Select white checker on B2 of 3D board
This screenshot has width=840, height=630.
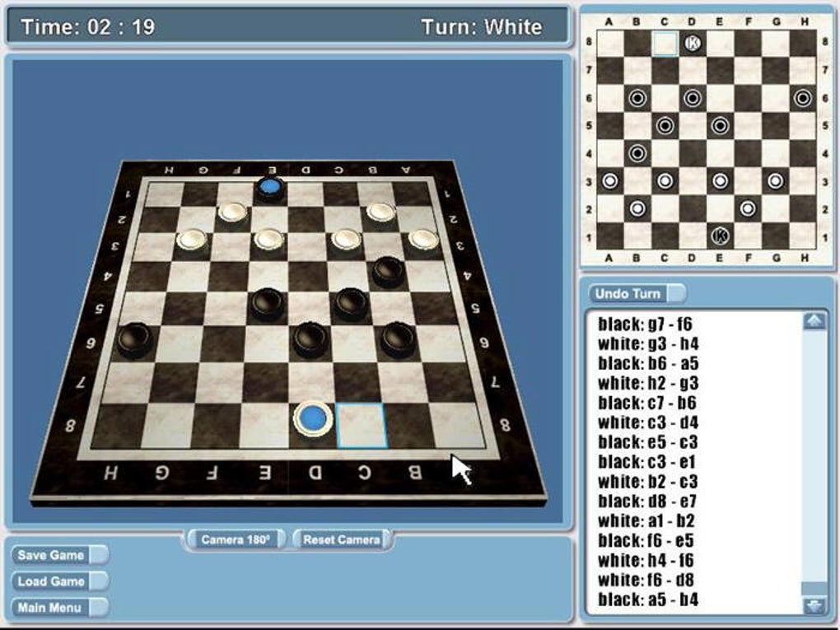click(x=381, y=212)
